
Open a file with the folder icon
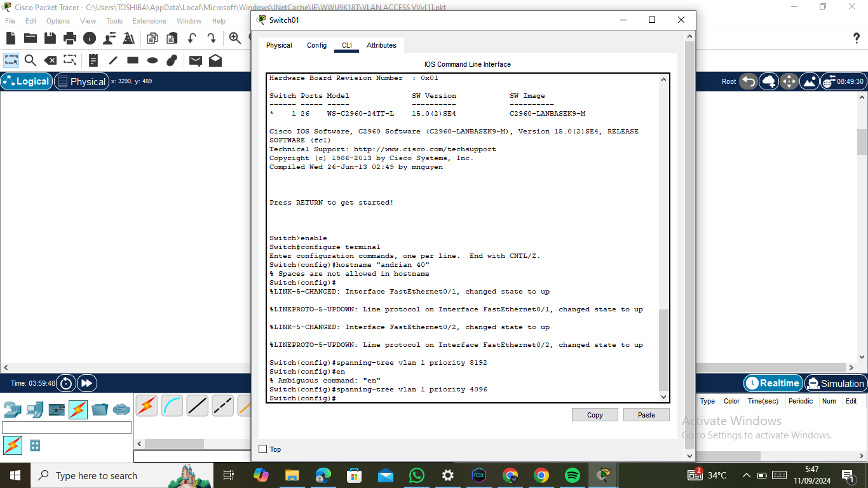click(30, 38)
